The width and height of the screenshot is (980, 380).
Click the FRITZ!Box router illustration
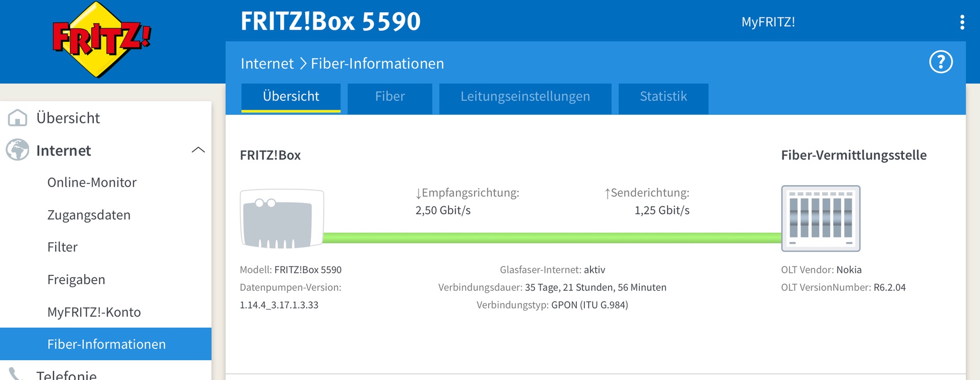pyautogui.click(x=282, y=218)
